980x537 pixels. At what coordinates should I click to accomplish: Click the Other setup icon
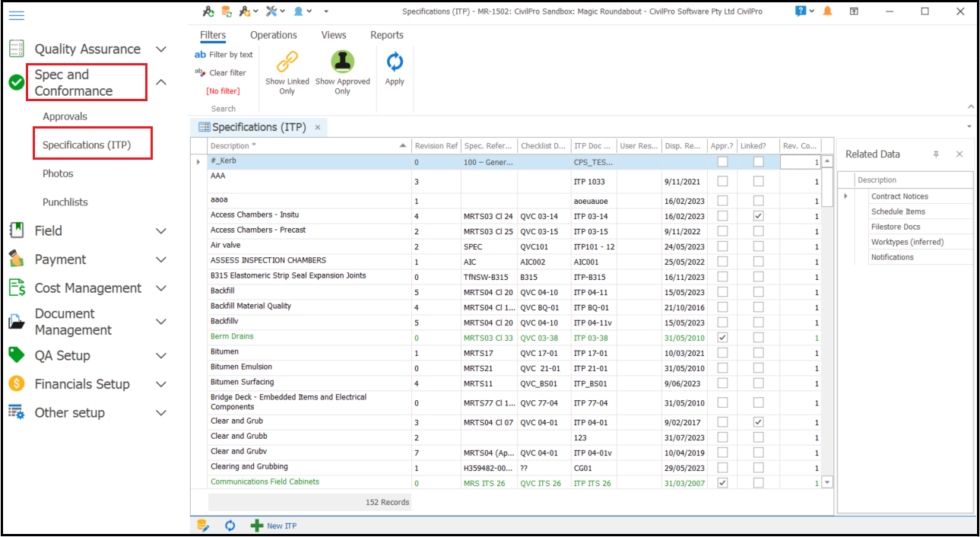(x=17, y=412)
